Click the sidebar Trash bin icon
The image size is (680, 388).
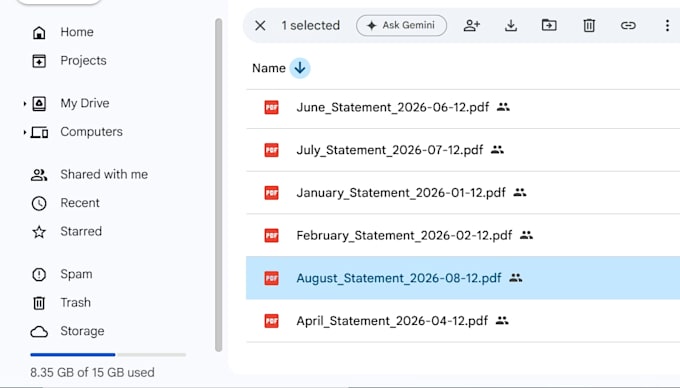(39, 303)
